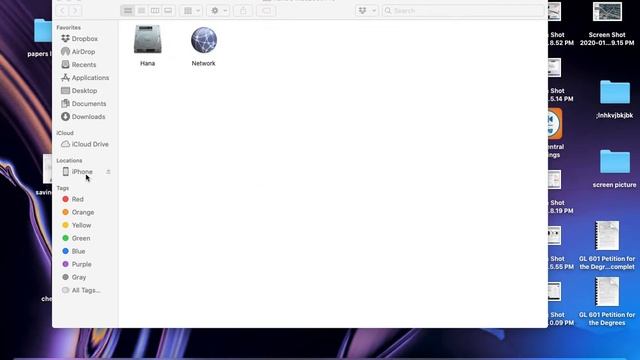Viewport: 640px width, 360px height.
Task: Select GL 601 Petition for the Degrees file
Action: point(607,291)
